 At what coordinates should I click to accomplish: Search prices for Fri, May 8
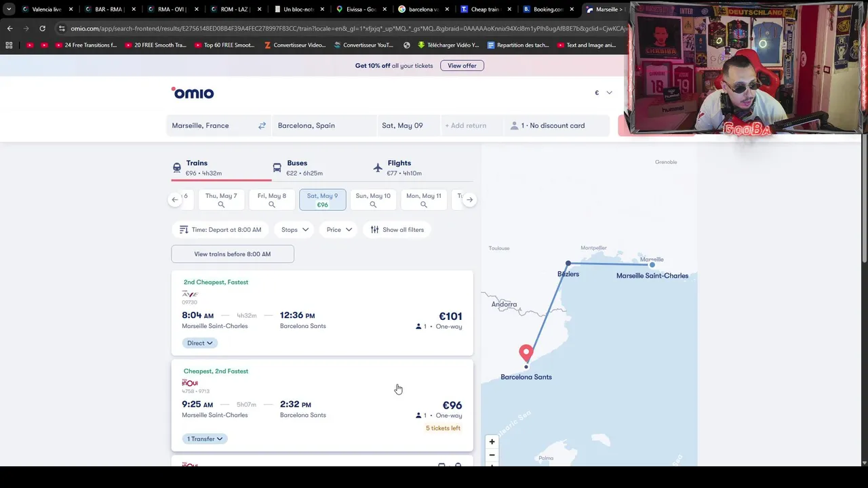coord(272,200)
